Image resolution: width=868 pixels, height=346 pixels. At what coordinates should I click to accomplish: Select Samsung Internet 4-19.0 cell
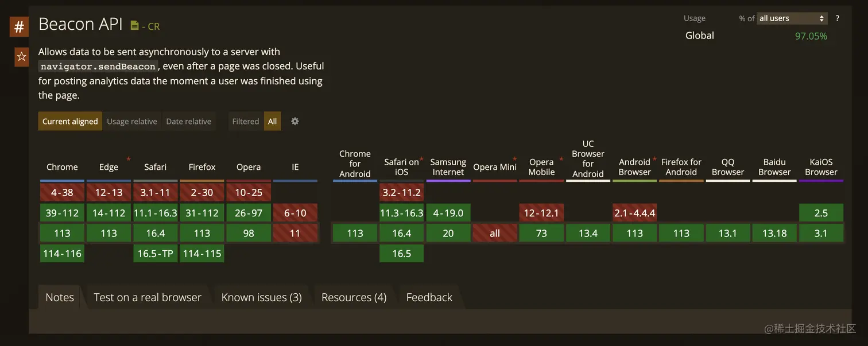[x=448, y=213]
